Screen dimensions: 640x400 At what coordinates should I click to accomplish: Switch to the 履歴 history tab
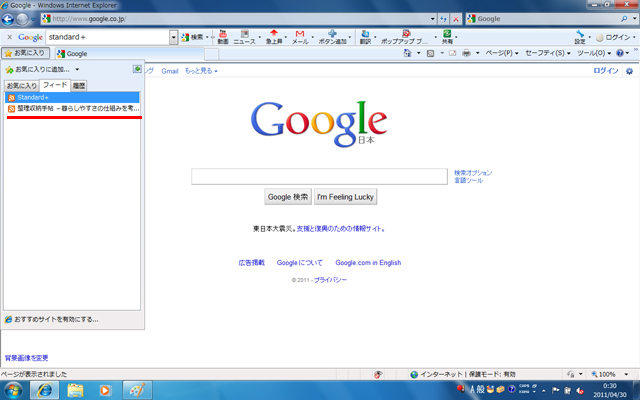tap(79, 86)
